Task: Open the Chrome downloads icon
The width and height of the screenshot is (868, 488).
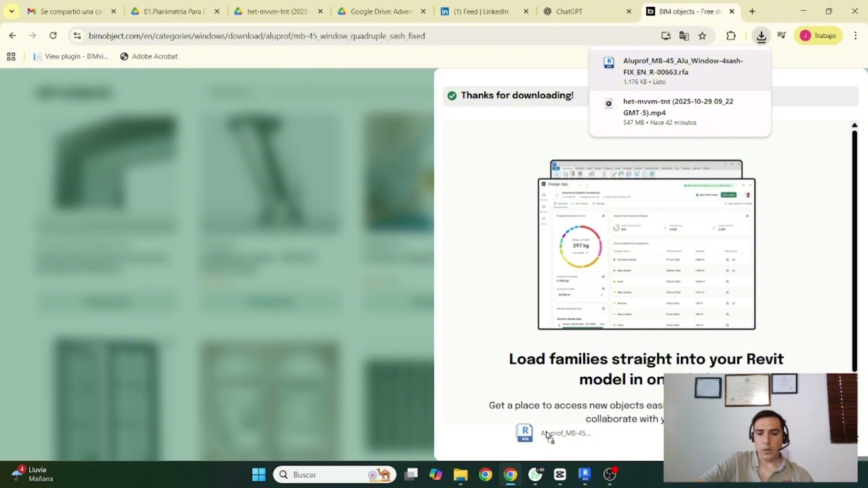Action: point(762,36)
